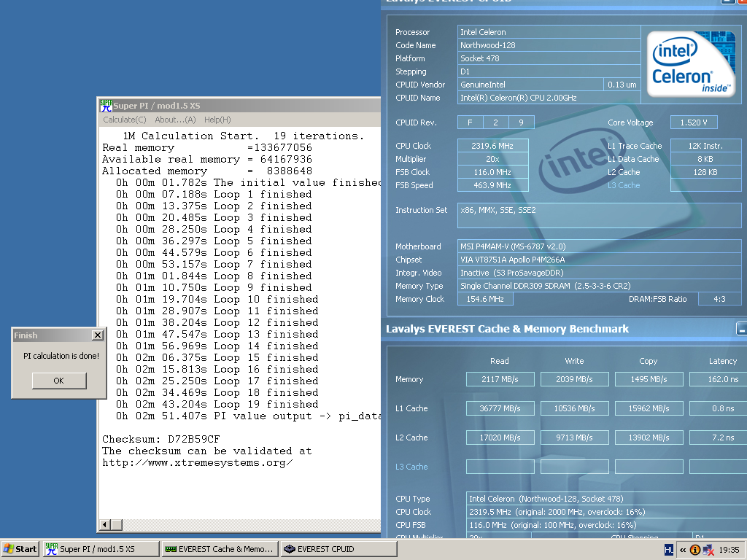Click the taskbar clock showing 19:35

(x=729, y=550)
